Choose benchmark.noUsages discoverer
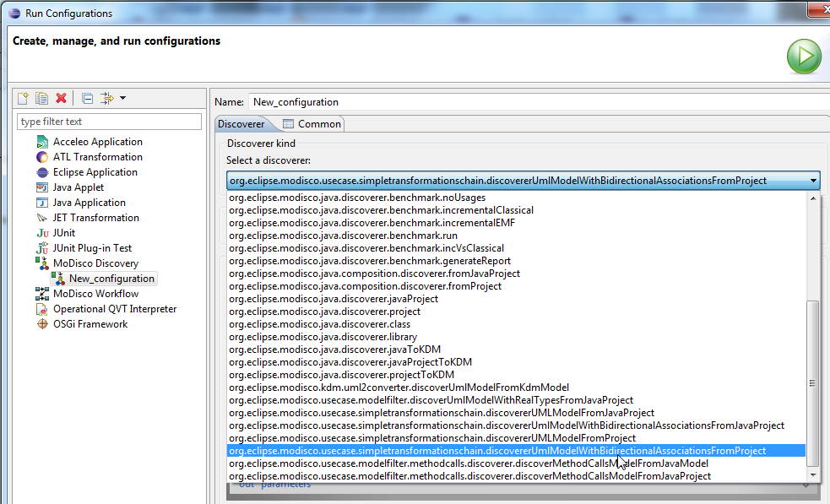The width and height of the screenshot is (830, 504). click(516, 198)
